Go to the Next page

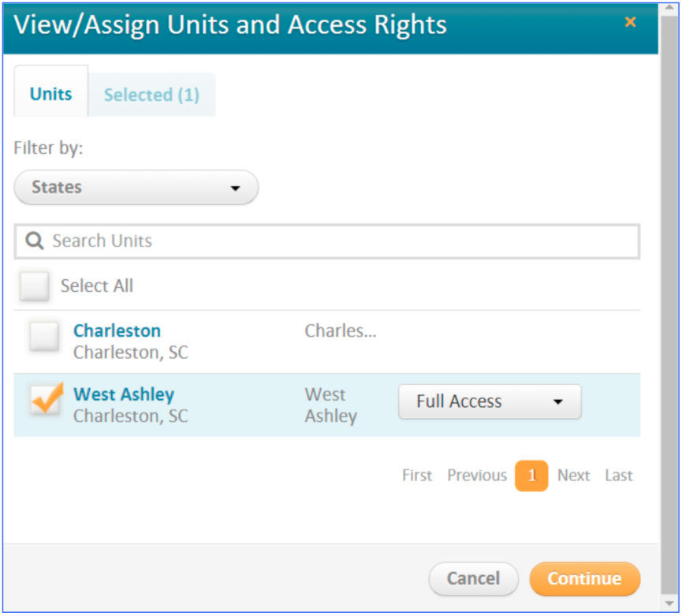573,476
